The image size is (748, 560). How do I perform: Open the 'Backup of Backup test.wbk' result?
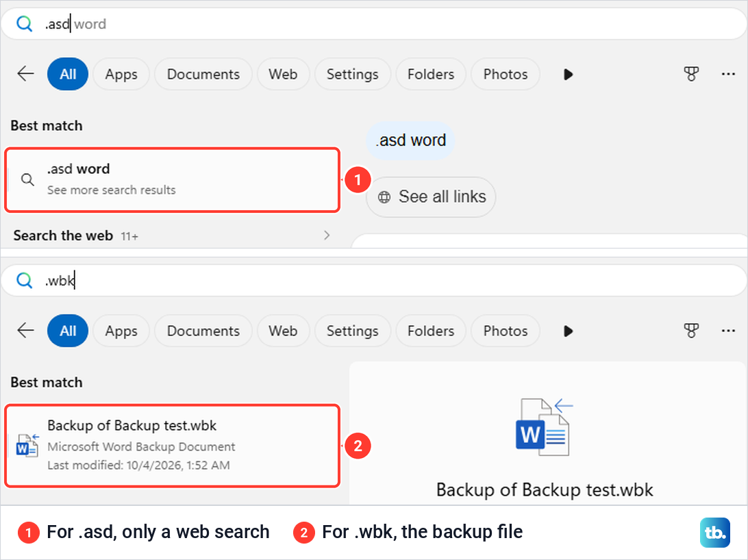(172, 446)
